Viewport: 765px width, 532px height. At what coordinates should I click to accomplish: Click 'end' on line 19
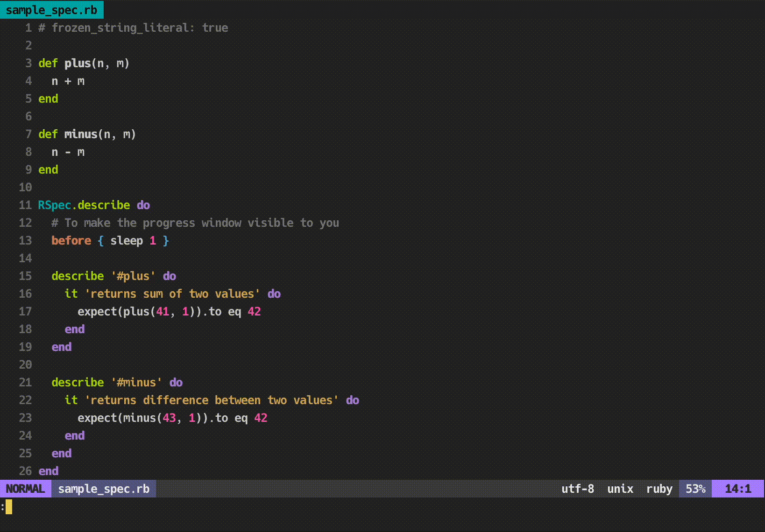(x=61, y=347)
